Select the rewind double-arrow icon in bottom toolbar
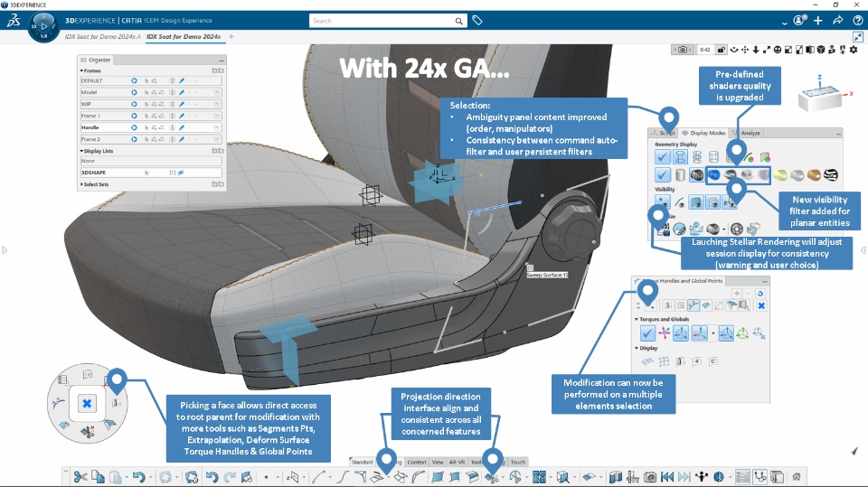Image resolution: width=868 pixels, height=487 pixels. pos(667,476)
